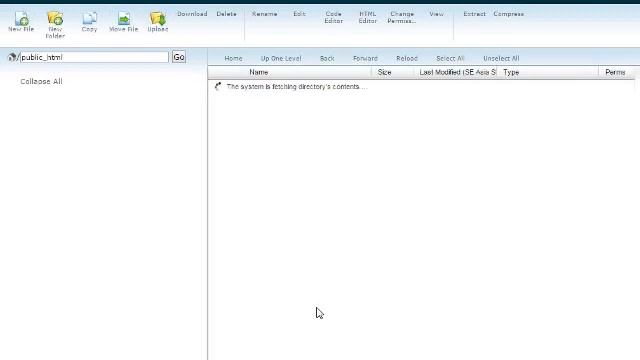Launch the HTML Editor
Viewport: 640px width, 360px height.
click(x=368, y=17)
